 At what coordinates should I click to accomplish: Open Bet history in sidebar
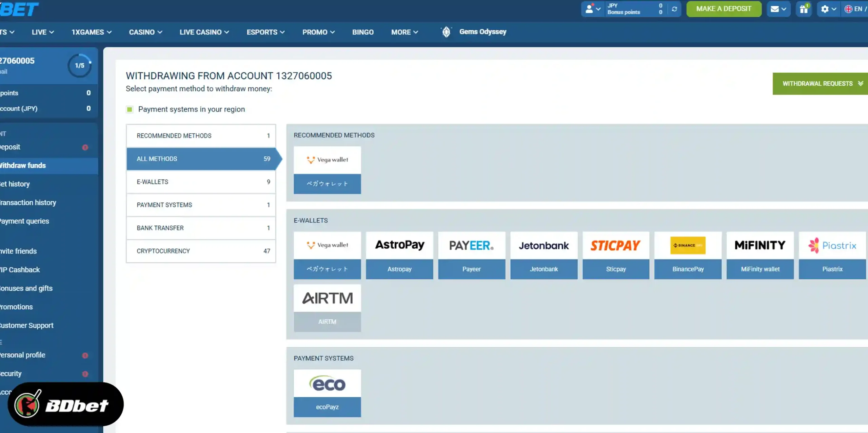[x=15, y=184]
